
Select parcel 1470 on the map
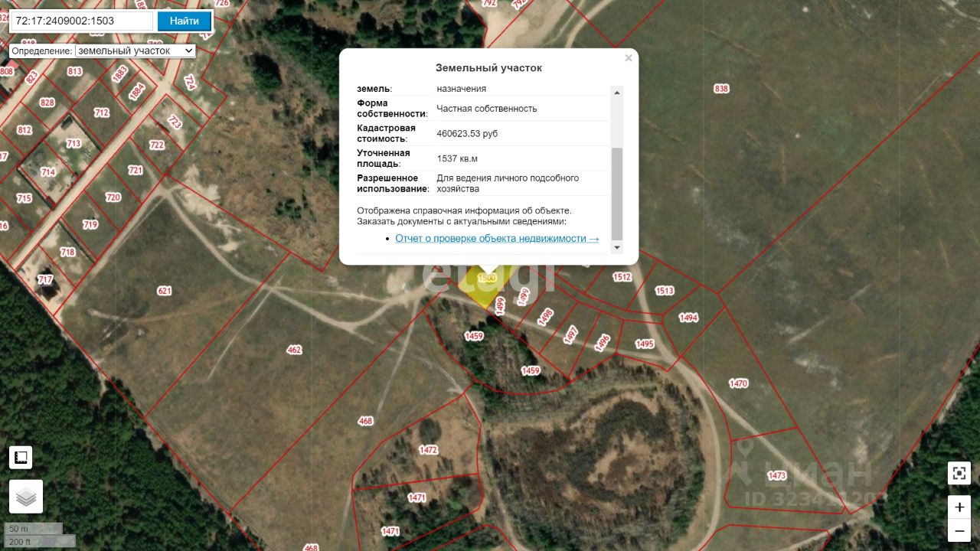pos(738,383)
